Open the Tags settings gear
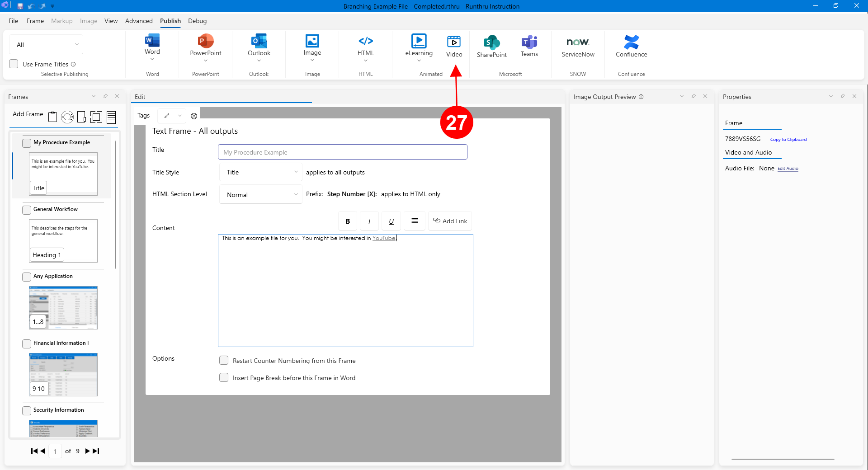The image size is (868, 470). tap(194, 116)
